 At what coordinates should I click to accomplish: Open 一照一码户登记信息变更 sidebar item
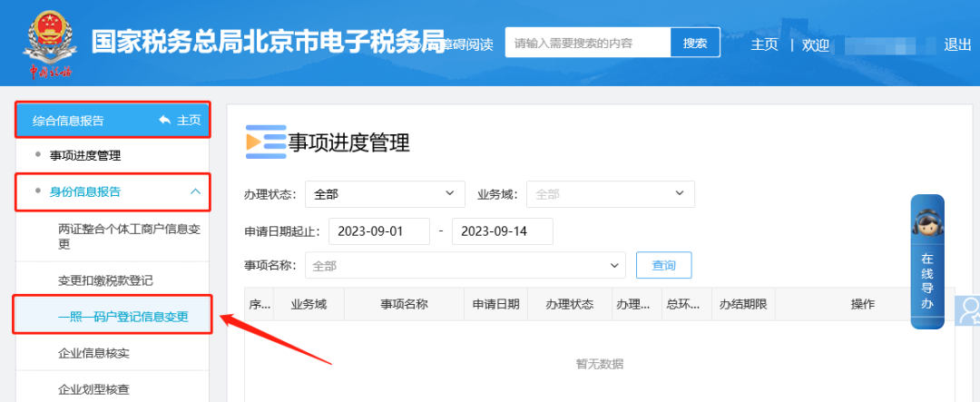point(123,317)
